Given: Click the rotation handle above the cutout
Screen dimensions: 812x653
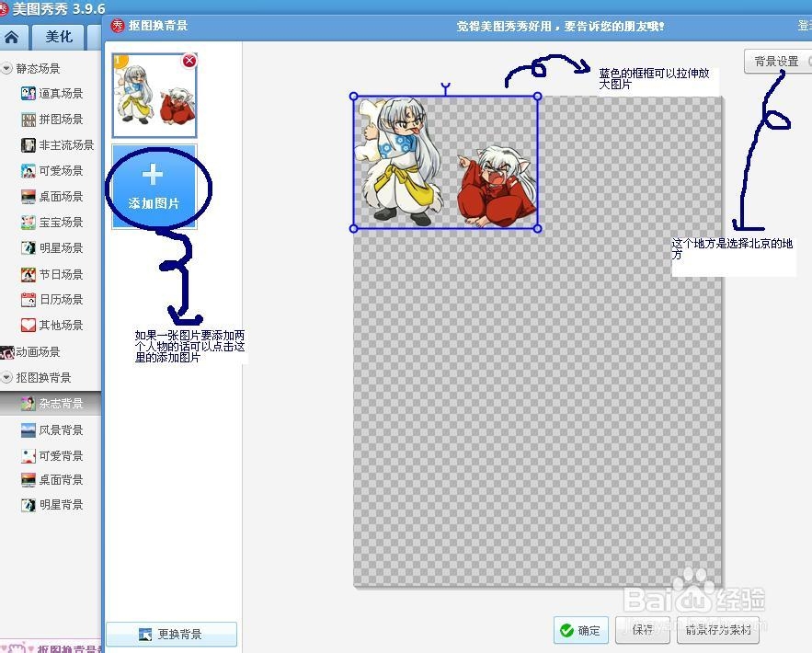Looking at the screenshot, I should pos(445,86).
